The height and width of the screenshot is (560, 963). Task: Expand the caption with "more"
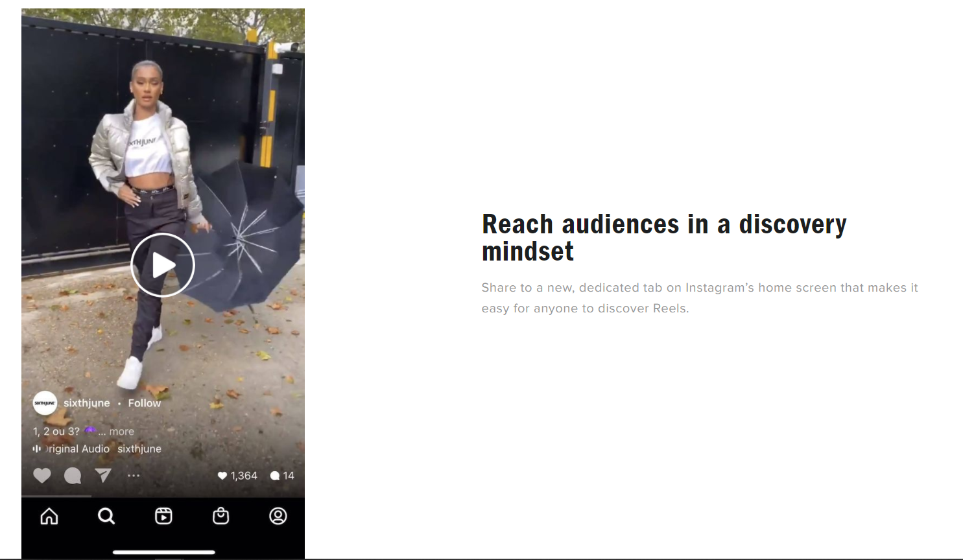(x=121, y=432)
